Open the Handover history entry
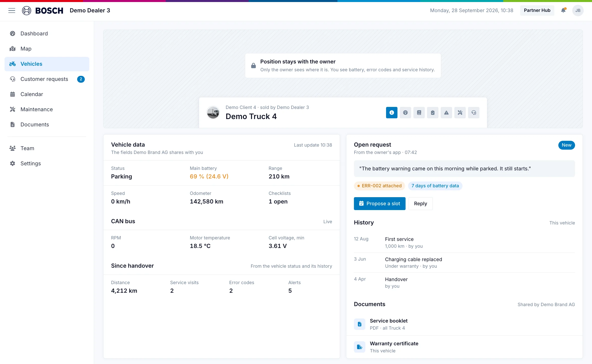 464,283
